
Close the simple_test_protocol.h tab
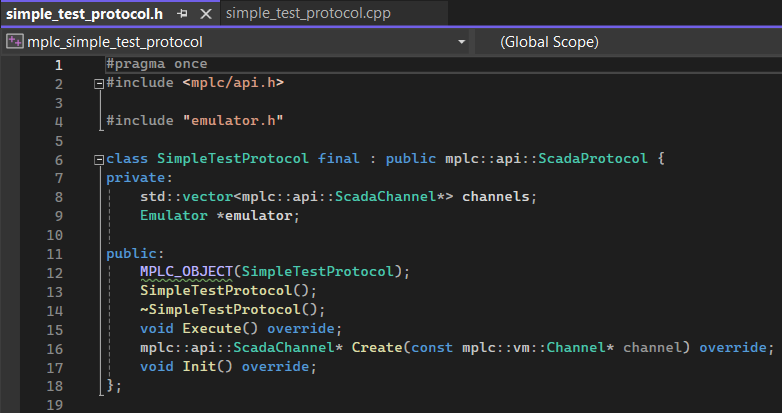coord(206,14)
